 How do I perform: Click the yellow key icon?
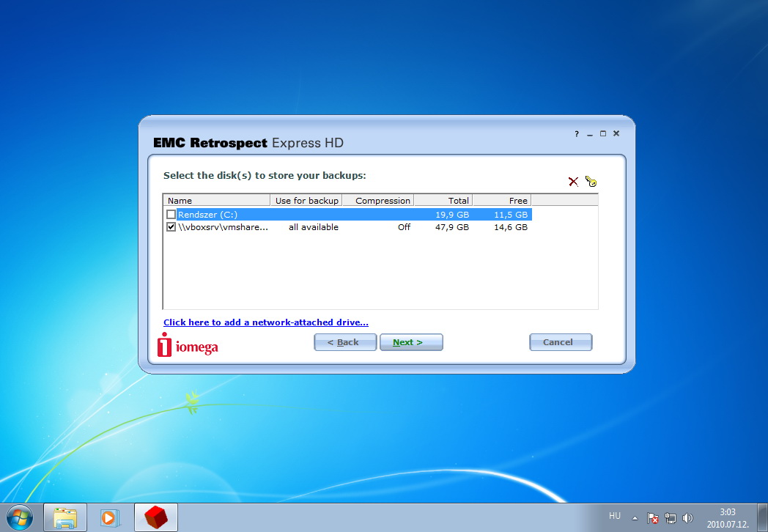(591, 181)
